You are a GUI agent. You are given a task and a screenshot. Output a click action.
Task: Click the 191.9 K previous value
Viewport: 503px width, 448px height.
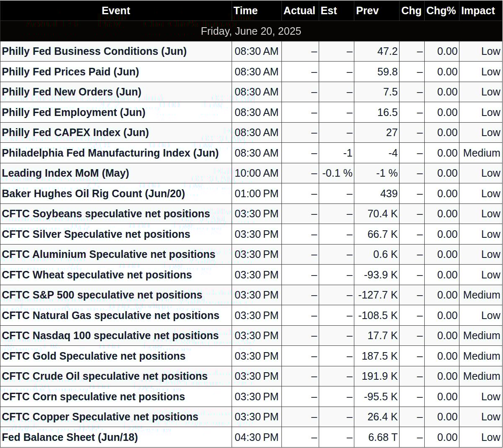click(380, 376)
